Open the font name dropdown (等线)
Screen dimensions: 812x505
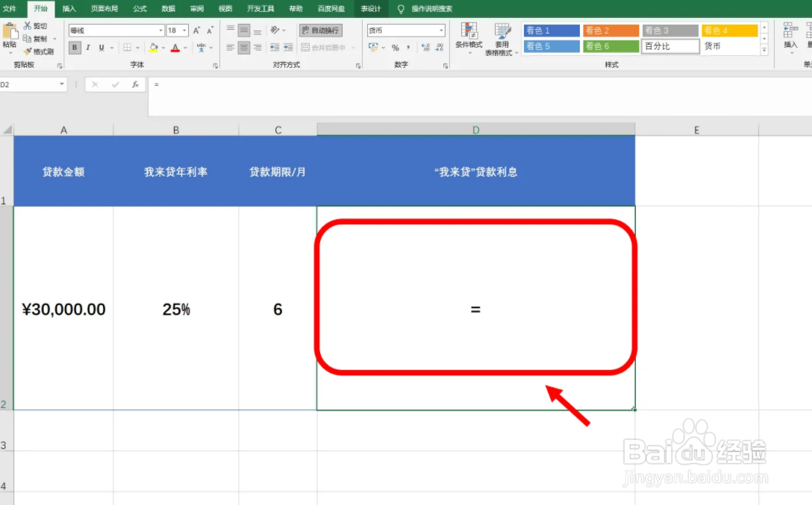pyautogui.click(x=160, y=31)
